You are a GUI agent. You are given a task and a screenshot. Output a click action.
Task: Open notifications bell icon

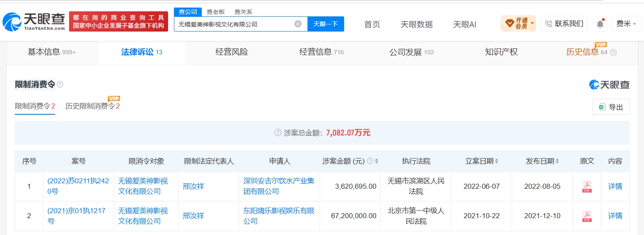600,24
